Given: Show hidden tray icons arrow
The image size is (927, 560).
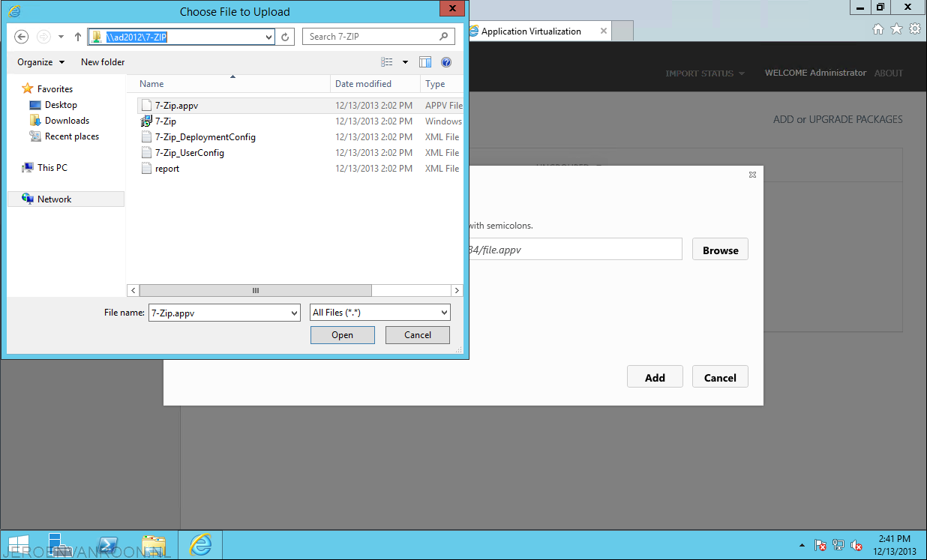Looking at the screenshot, I should pos(802,546).
